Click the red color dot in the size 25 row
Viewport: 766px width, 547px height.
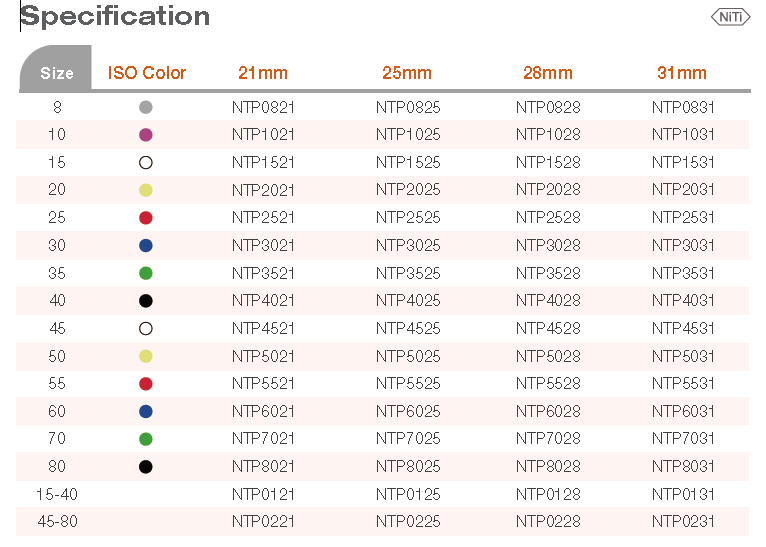tap(146, 217)
